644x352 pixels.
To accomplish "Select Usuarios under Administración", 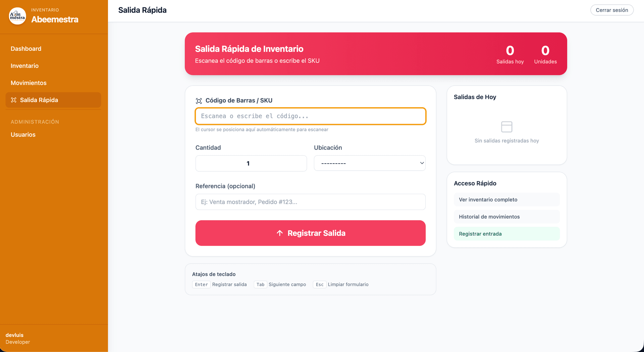I will tap(23, 135).
